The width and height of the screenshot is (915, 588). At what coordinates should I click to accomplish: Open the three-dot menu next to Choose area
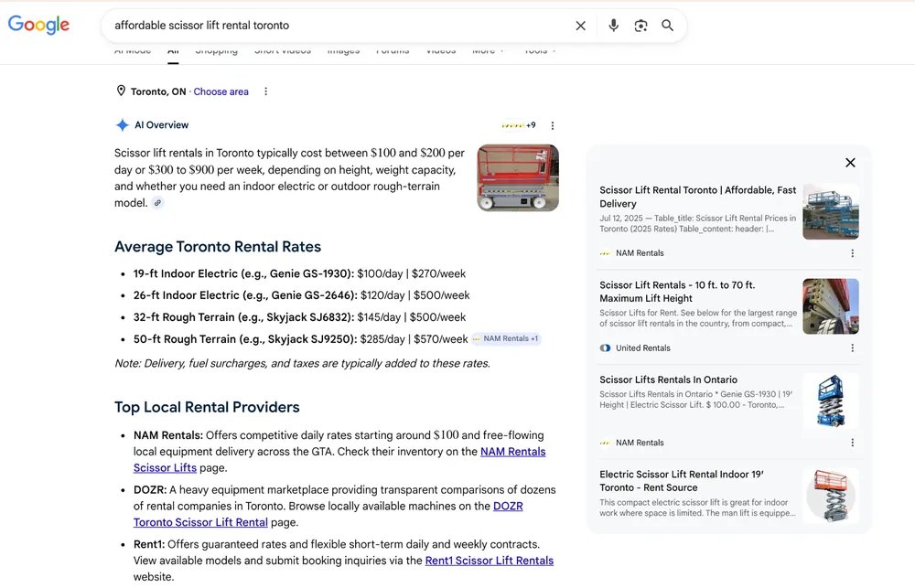pyautogui.click(x=266, y=91)
